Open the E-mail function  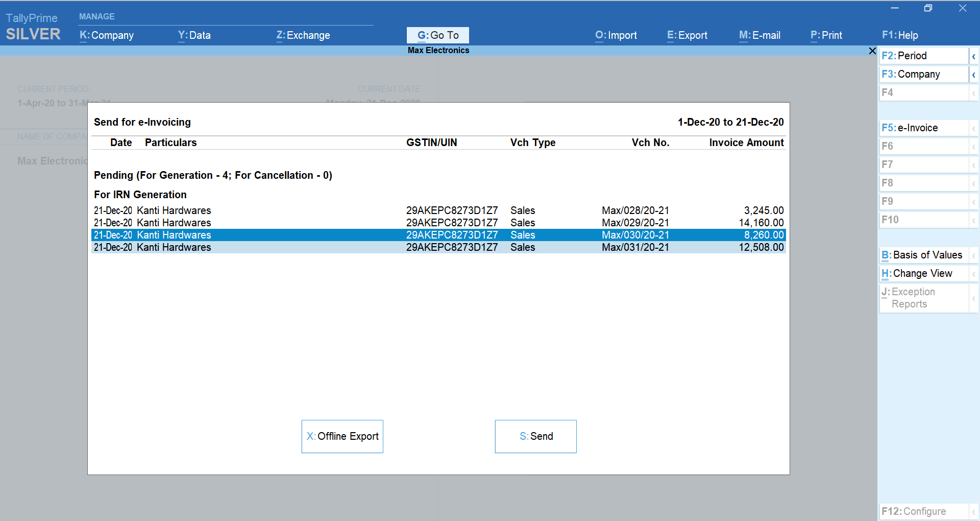click(759, 35)
